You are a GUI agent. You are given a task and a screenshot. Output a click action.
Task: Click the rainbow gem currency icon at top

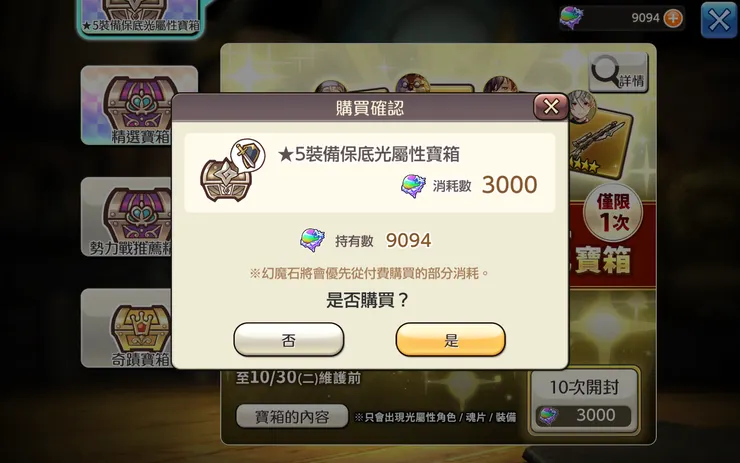pos(571,17)
